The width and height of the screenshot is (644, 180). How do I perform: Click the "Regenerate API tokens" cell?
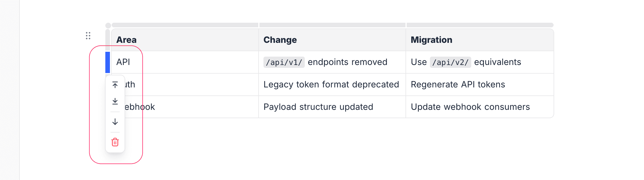pyautogui.click(x=480, y=85)
